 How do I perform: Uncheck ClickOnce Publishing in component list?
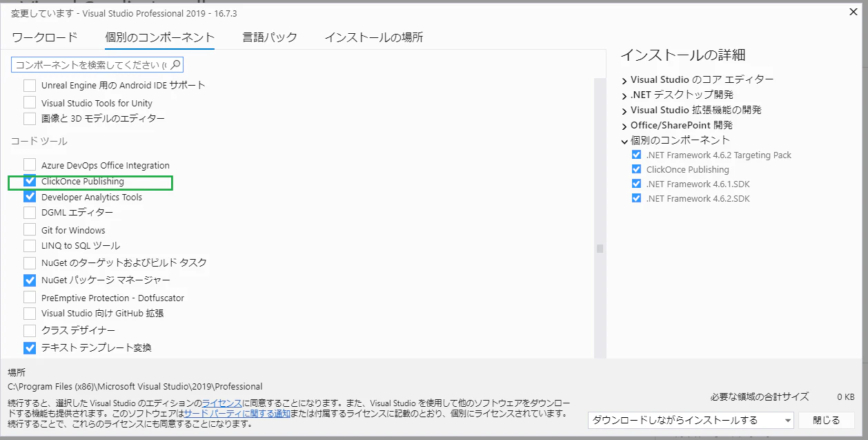coord(30,181)
